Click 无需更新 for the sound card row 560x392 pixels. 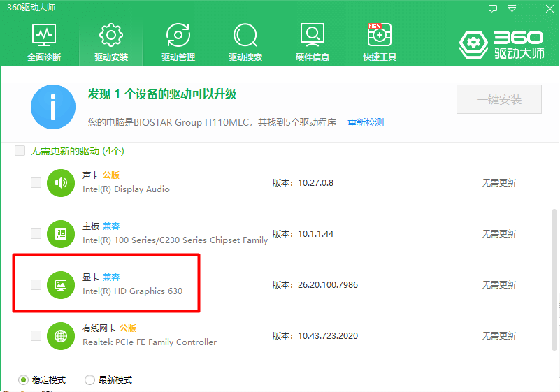499,183
